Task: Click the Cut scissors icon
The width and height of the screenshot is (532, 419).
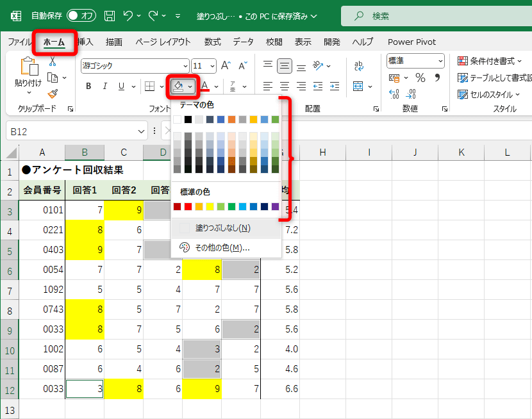Action: (x=53, y=62)
